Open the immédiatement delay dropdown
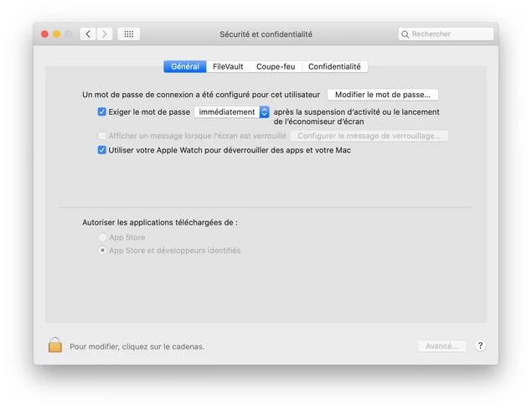The width and height of the screenshot is (532, 409). pyautogui.click(x=232, y=112)
